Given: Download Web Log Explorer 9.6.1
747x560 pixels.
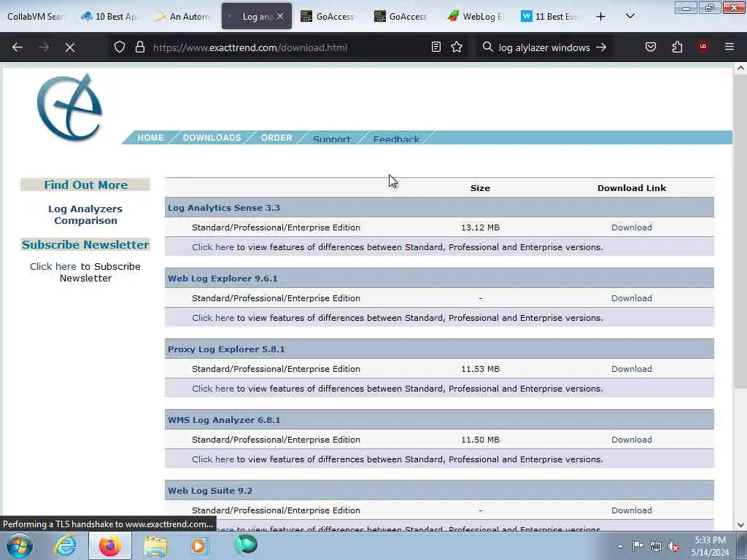Looking at the screenshot, I should pyautogui.click(x=632, y=298).
